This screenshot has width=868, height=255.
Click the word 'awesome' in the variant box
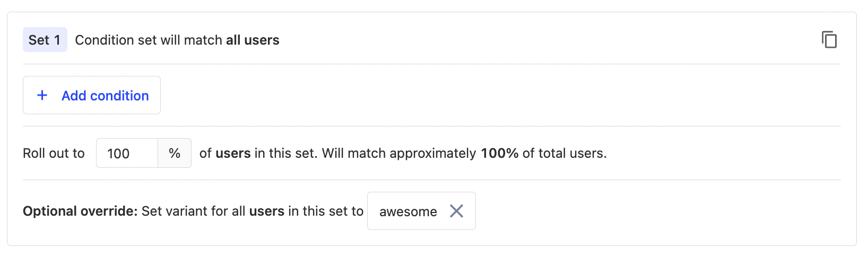pos(408,211)
